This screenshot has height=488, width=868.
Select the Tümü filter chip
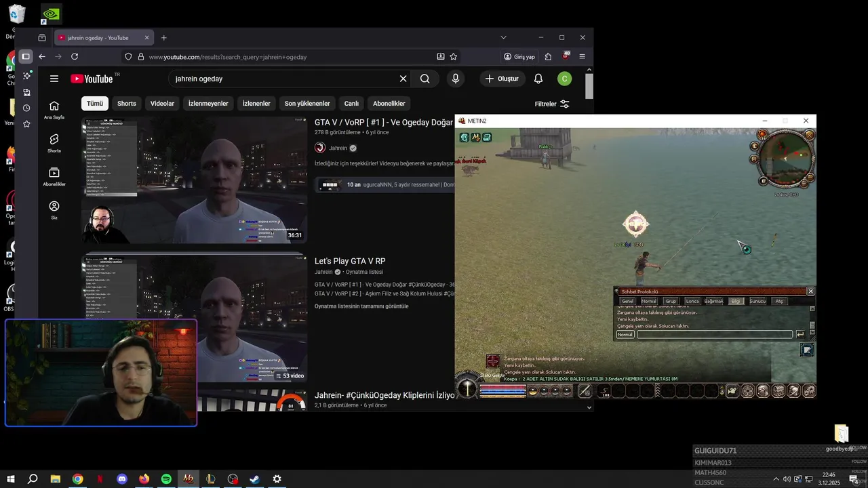(95, 104)
